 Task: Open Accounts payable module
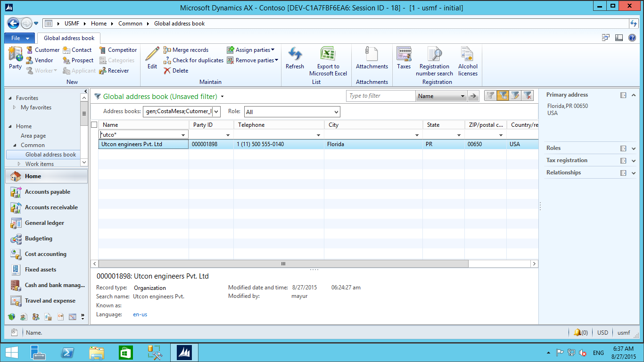click(46, 192)
